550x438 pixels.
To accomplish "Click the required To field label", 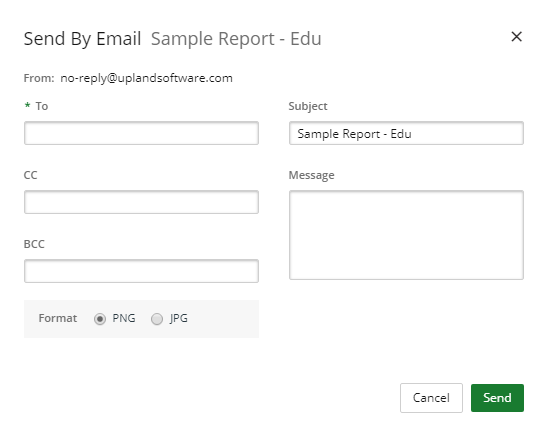I will [x=41, y=106].
